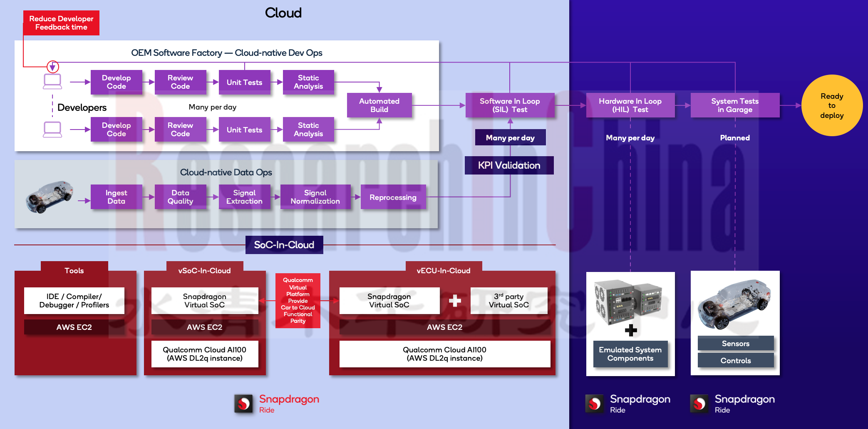Click IDE / Compiler / Debugger / Profilers box
This screenshot has width=868, height=429.
[x=74, y=301]
